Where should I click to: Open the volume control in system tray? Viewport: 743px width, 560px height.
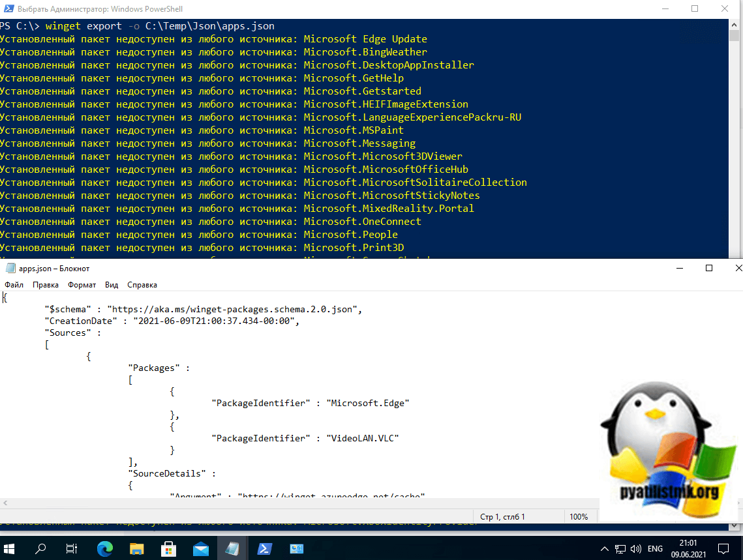click(635, 548)
